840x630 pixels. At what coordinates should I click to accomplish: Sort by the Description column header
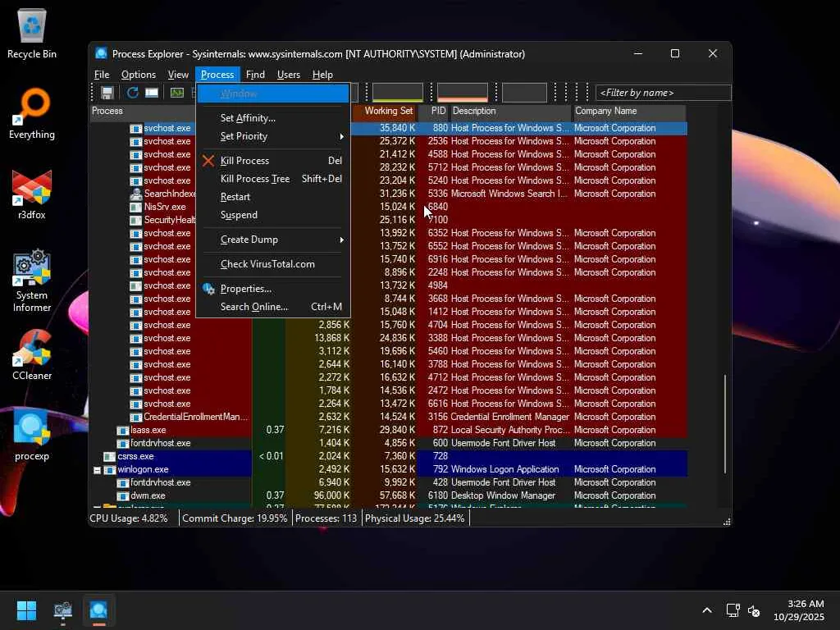(x=511, y=111)
